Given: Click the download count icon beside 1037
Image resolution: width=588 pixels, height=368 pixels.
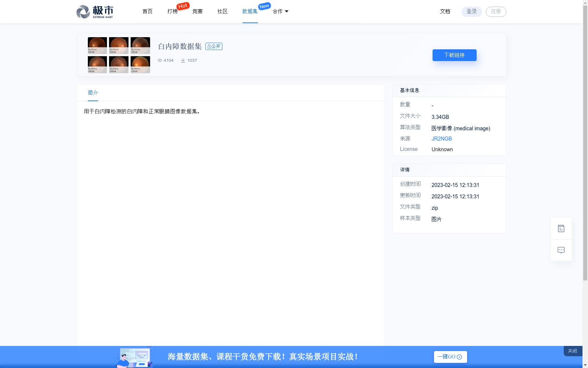Looking at the screenshot, I should (183, 60).
